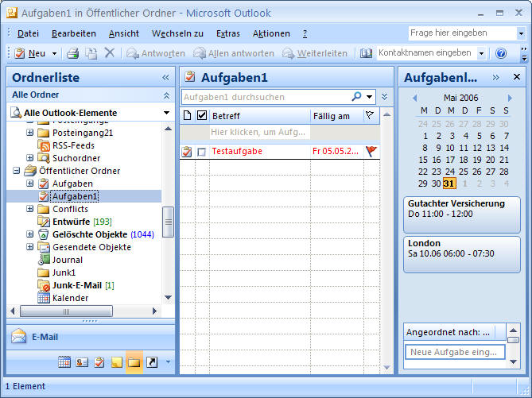
Task: Open the address book icon
Action: point(366,53)
